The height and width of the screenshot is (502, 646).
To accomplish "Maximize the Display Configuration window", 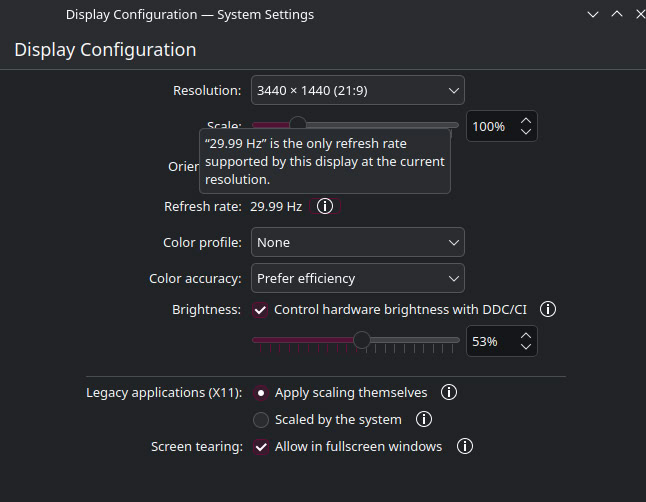I will (617, 15).
